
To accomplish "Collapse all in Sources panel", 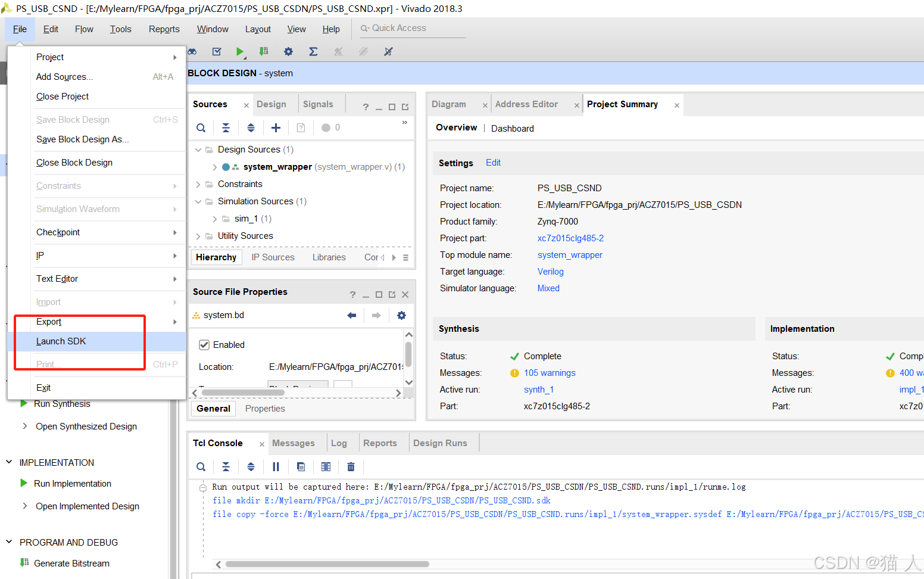I will point(226,127).
